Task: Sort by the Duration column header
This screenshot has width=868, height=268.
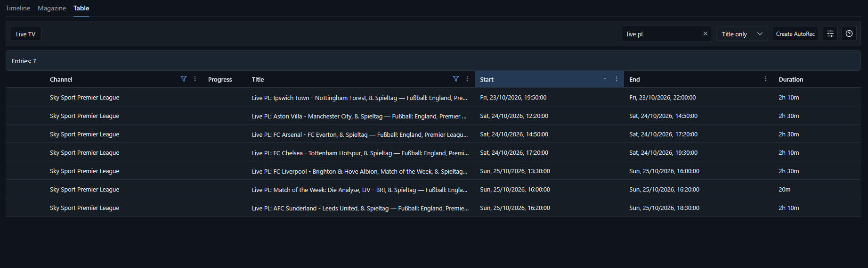Action: [791, 79]
